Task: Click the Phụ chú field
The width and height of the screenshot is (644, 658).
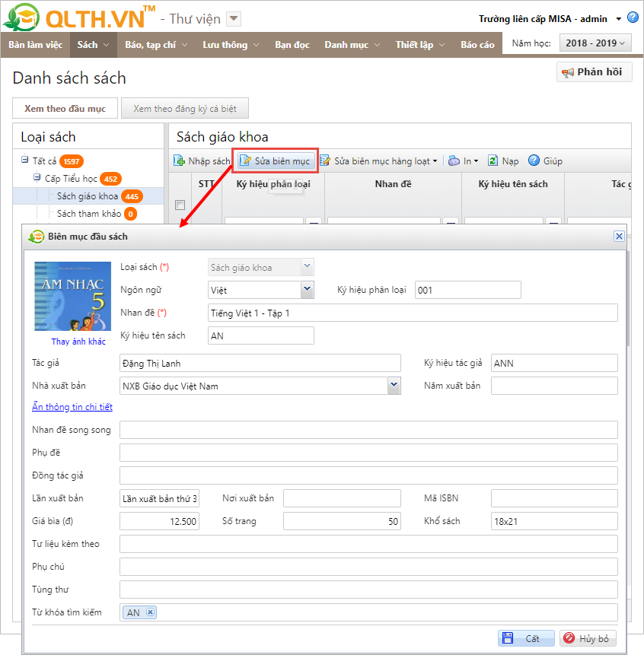Action: [368, 567]
